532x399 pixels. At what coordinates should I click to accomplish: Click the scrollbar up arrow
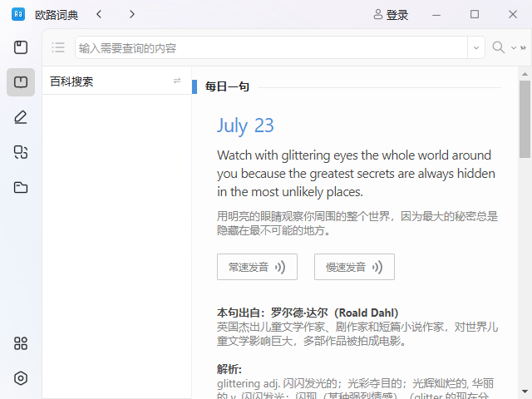pyautogui.click(x=525, y=74)
